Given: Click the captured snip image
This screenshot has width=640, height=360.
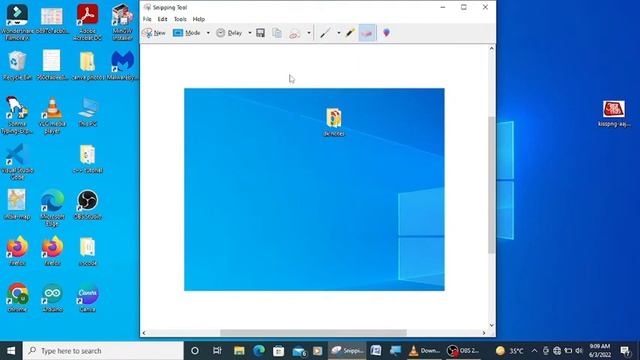Looking at the screenshot, I should tap(314, 189).
